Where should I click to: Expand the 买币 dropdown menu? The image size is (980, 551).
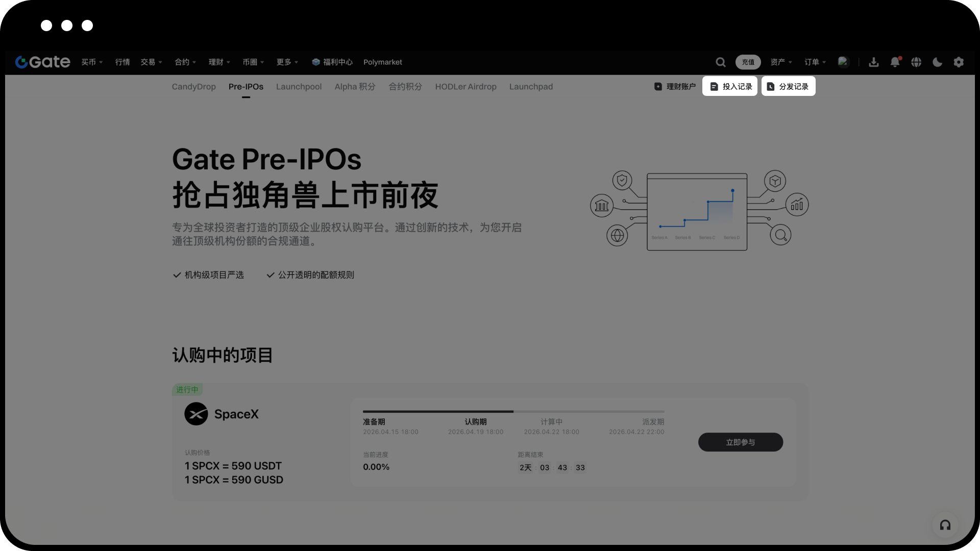92,62
